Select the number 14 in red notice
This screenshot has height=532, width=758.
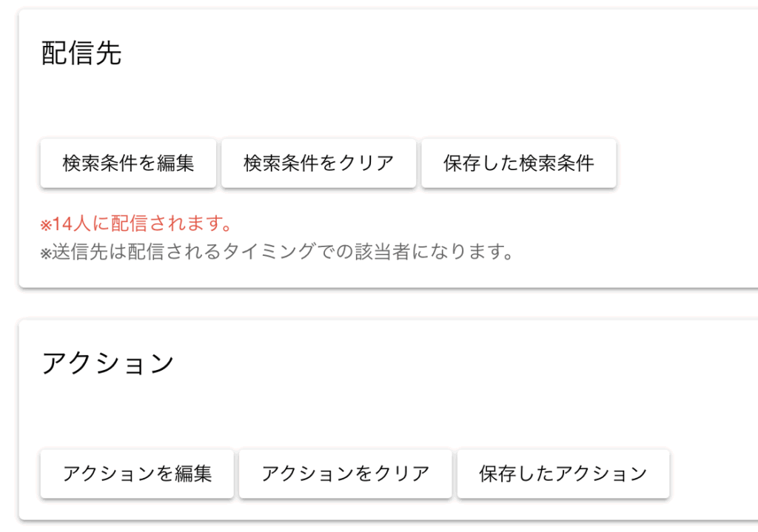[x=61, y=223]
